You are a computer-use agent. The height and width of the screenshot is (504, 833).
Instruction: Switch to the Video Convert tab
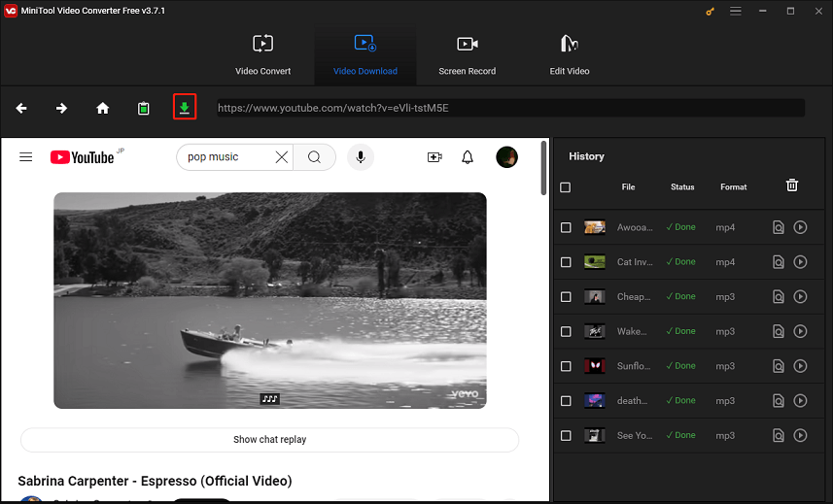[x=263, y=54]
